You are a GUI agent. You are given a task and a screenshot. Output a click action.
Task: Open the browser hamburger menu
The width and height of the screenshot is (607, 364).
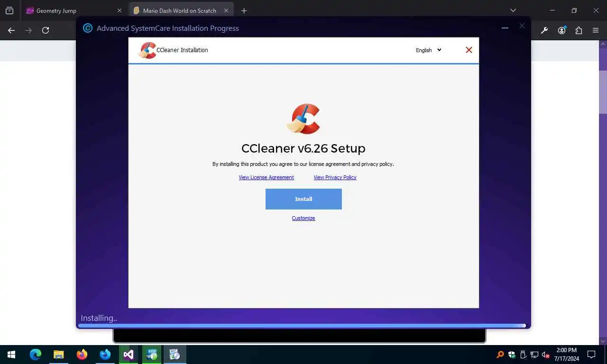click(x=596, y=30)
